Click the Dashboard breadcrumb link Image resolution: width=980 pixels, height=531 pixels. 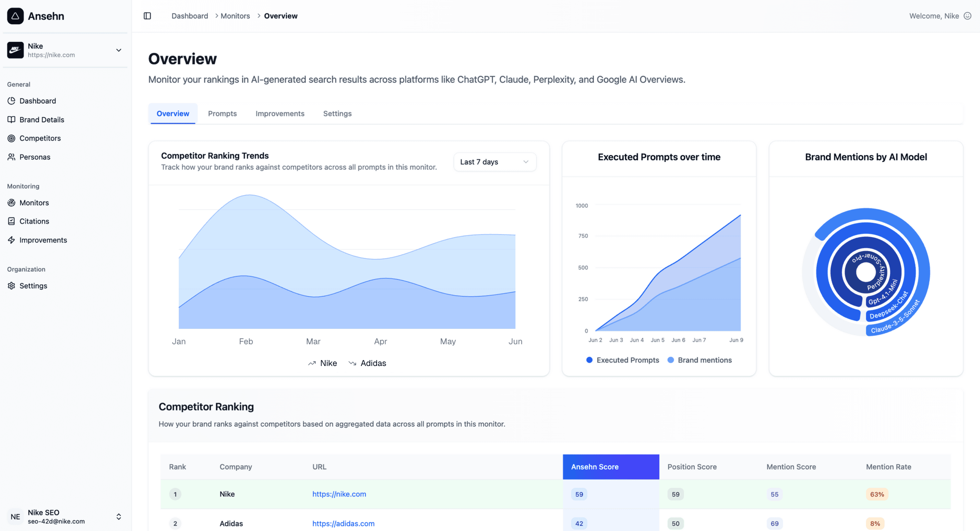pos(189,16)
